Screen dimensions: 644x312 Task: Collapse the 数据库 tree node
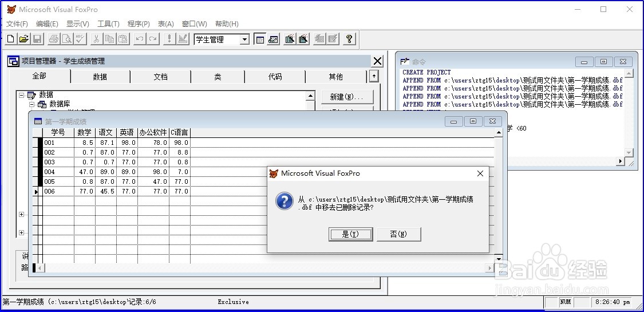[31, 104]
